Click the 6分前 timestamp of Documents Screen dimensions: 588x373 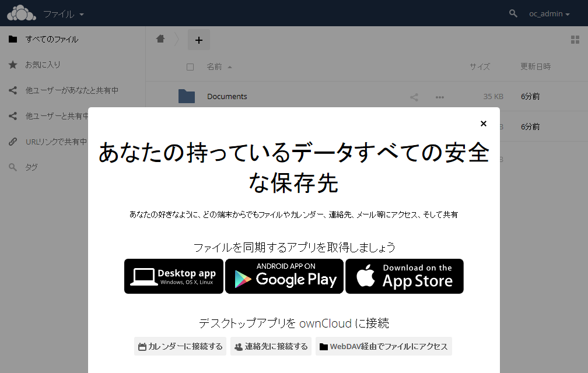[530, 97]
